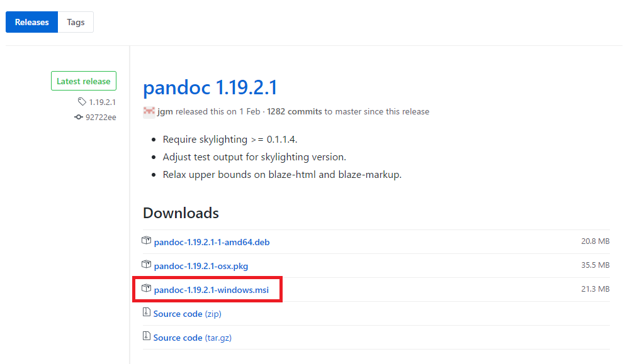The width and height of the screenshot is (637, 364).
Task: Click the tag icon next to 1.19.2.1
Action: point(82,101)
